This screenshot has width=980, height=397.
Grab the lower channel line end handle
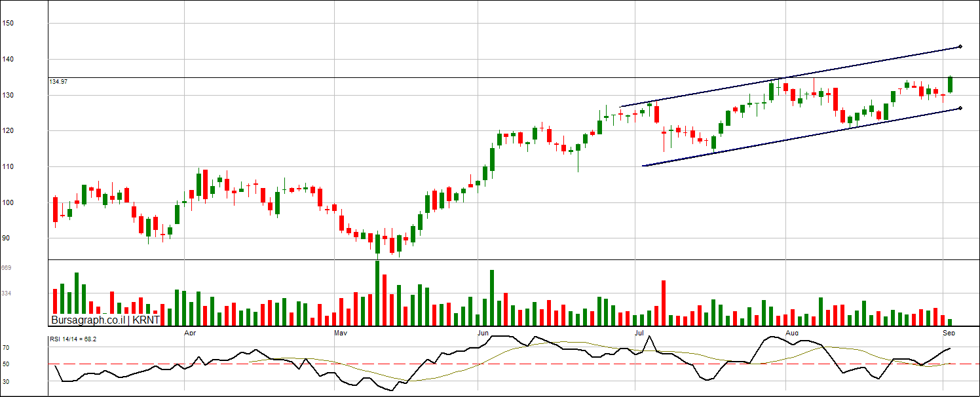pyautogui.click(x=960, y=108)
